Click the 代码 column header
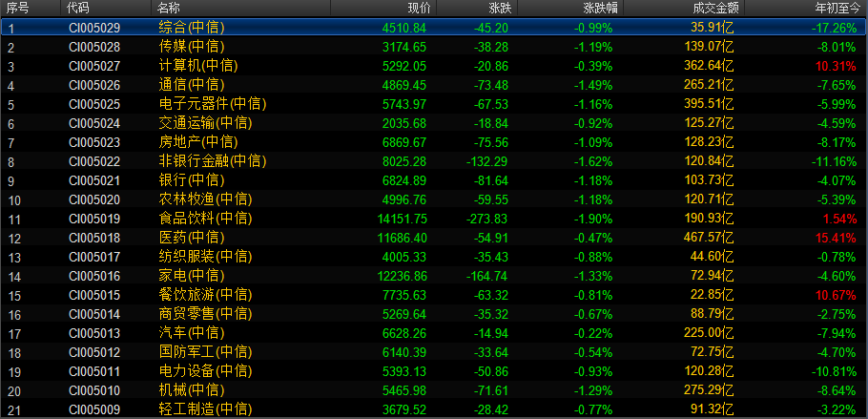The width and height of the screenshot is (868, 419). coord(78,8)
